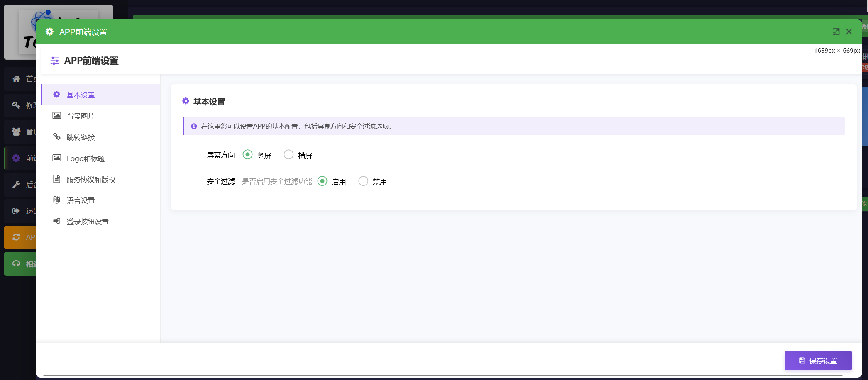
Task: Click the background image icon in sidebar
Action: click(57, 116)
